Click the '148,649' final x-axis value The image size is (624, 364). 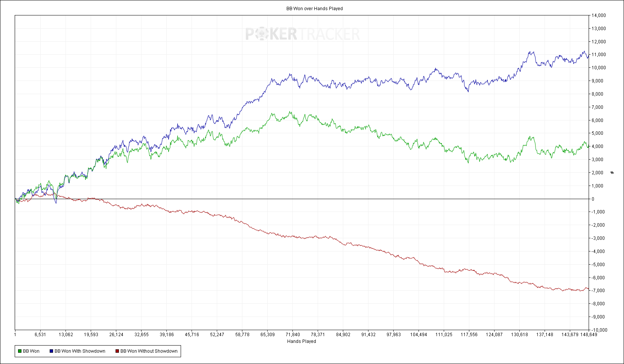[x=589, y=335]
